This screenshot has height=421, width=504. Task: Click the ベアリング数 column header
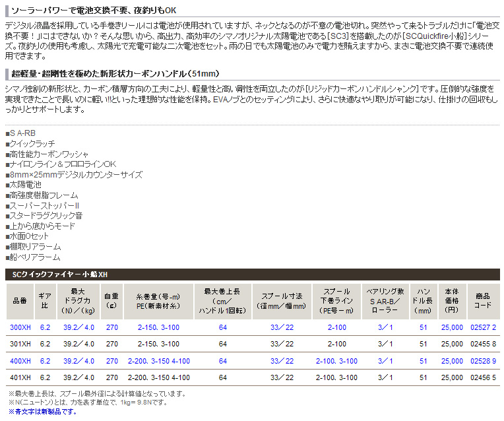pos(385,301)
